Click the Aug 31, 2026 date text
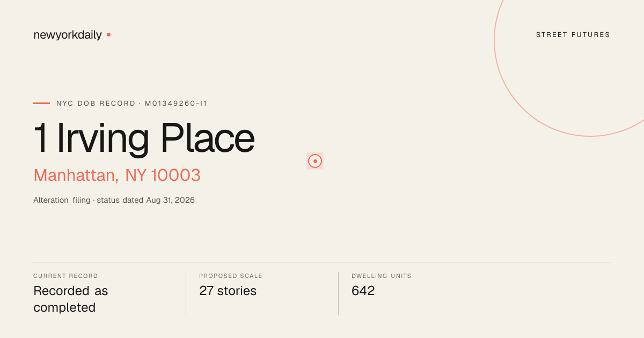The image size is (644, 338). 171,200
